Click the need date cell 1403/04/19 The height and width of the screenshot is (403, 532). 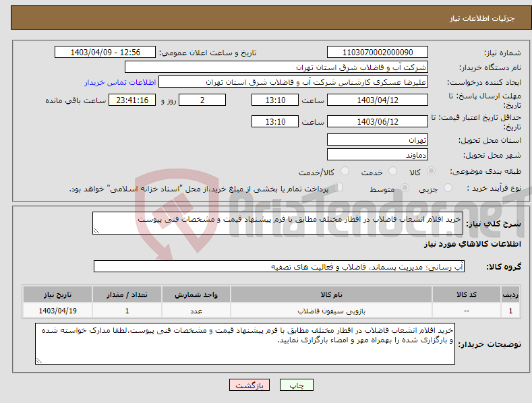58,311
